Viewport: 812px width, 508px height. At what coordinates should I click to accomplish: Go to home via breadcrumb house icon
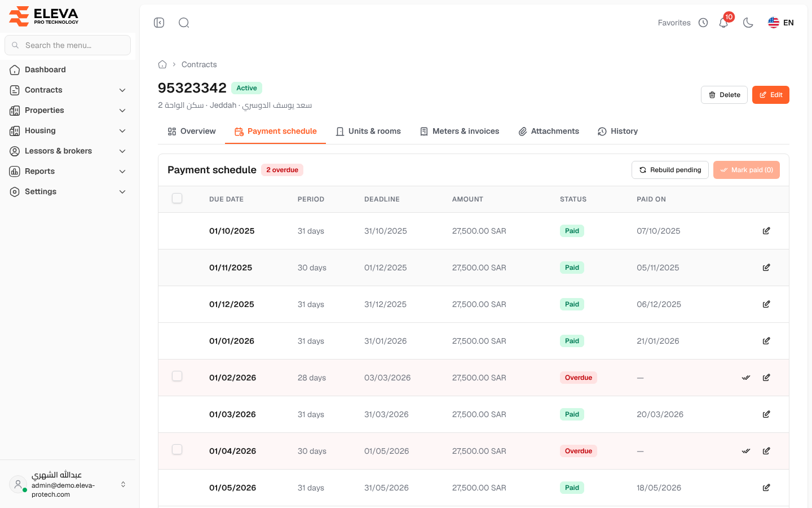(162, 64)
